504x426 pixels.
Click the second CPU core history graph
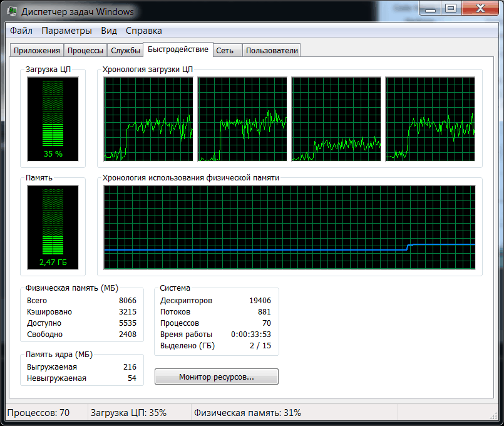click(242, 119)
